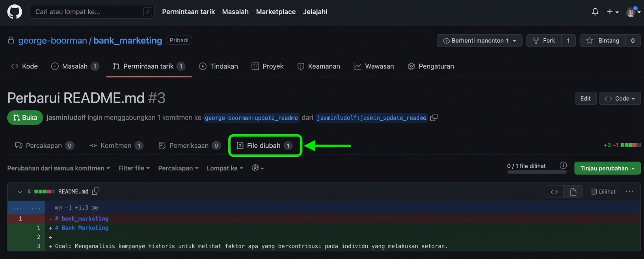This screenshot has height=259, width=644.
Task: Click the Edit title button
Action: point(585,98)
